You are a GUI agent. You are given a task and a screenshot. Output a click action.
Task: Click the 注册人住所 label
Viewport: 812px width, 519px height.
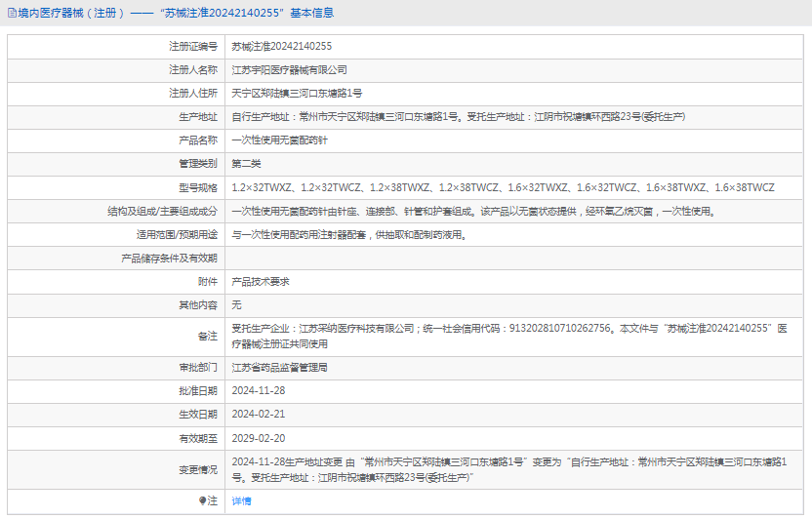[193, 93]
